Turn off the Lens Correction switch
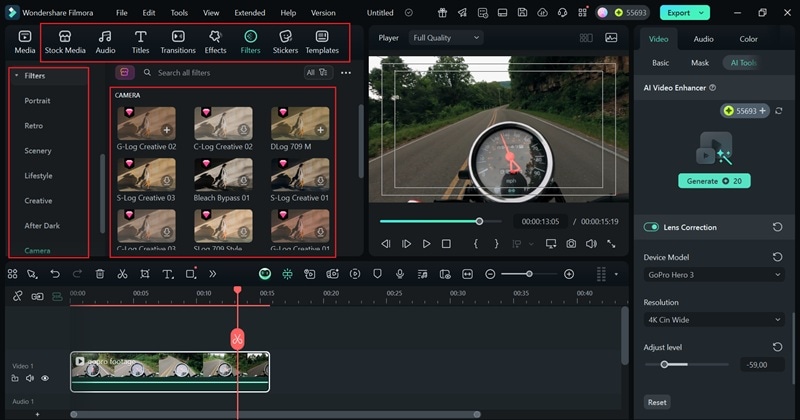The width and height of the screenshot is (800, 420). pos(651,227)
